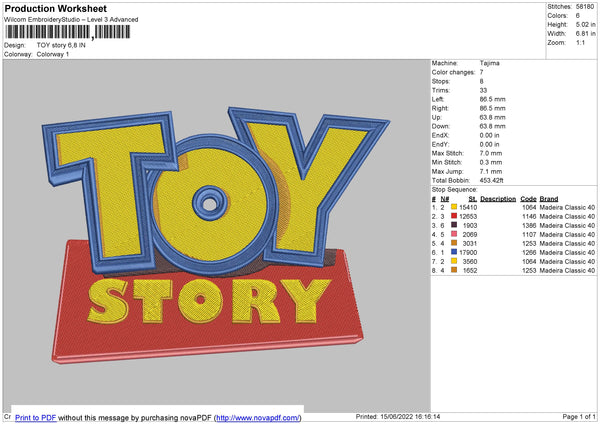Click the yellow swatch beside 15410 stitches
600x424 pixels.
point(454,207)
